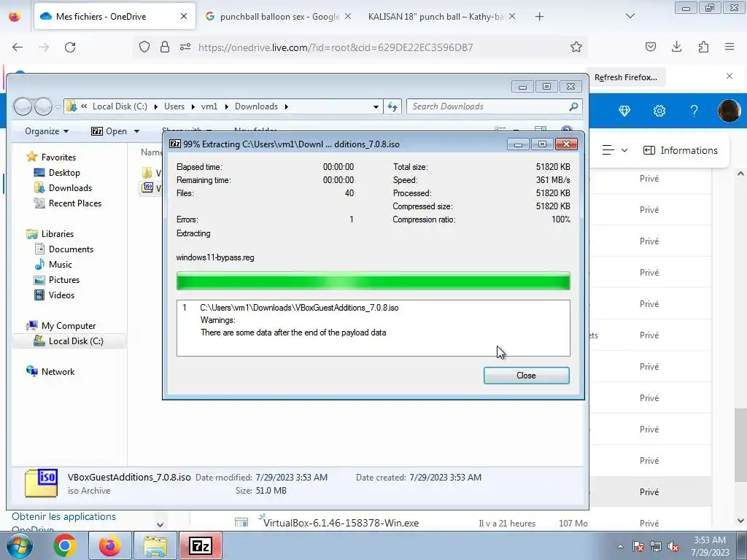Expand the Open button dropdown arrow
The width and height of the screenshot is (747, 560).
tap(136, 131)
